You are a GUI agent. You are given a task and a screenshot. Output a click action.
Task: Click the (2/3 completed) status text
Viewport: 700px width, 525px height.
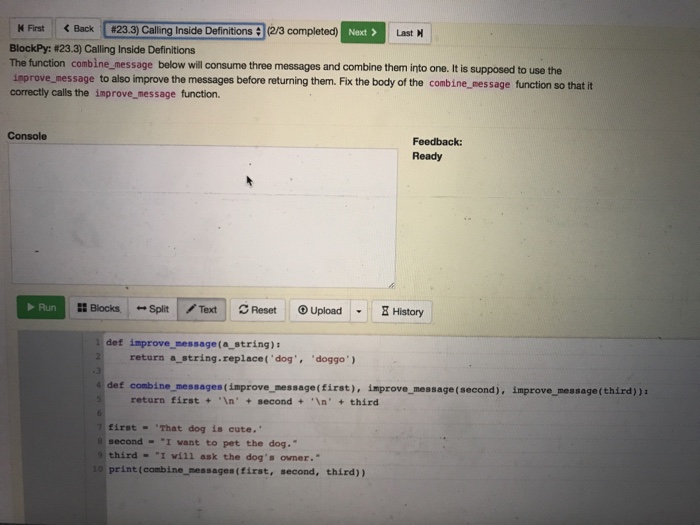(x=303, y=31)
